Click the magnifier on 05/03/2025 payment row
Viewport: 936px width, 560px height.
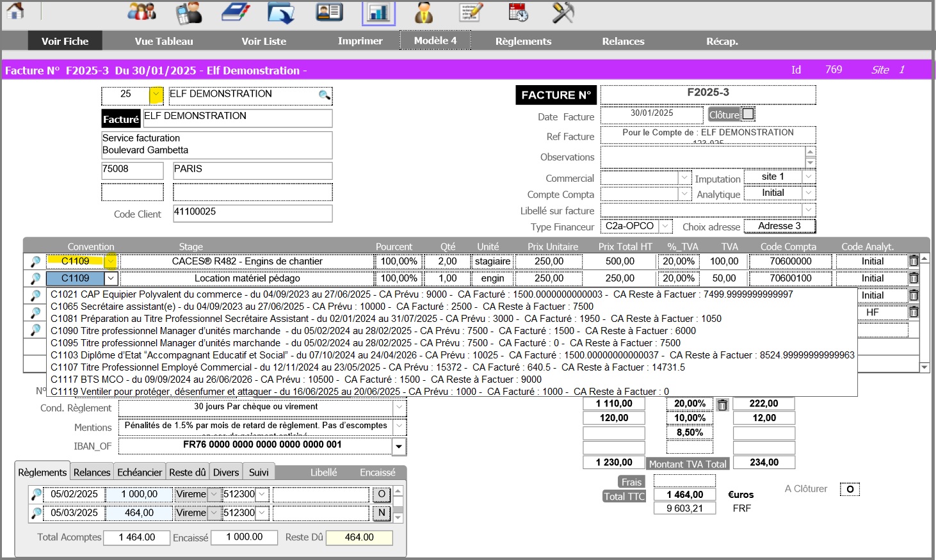[x=36, y=513]
